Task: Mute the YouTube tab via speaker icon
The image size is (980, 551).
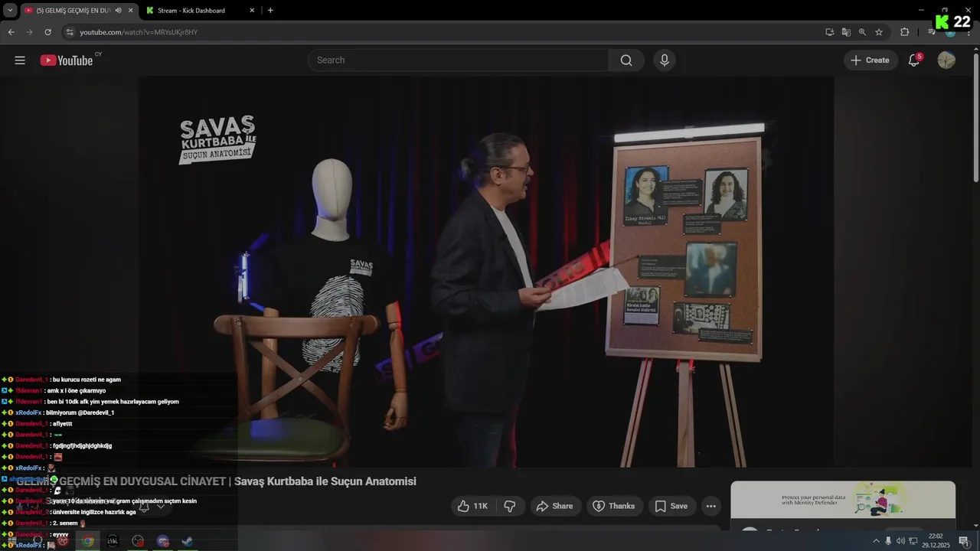Action: coord(118,11)
